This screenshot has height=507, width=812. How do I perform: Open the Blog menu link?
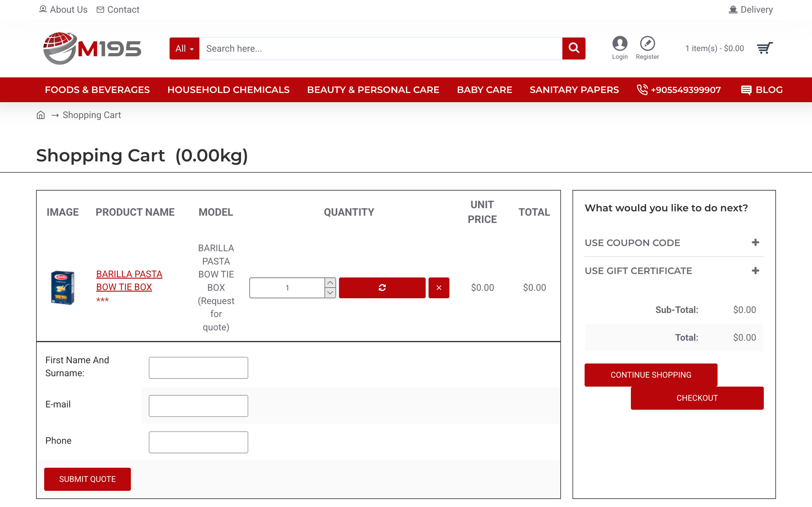coord(762,90)
